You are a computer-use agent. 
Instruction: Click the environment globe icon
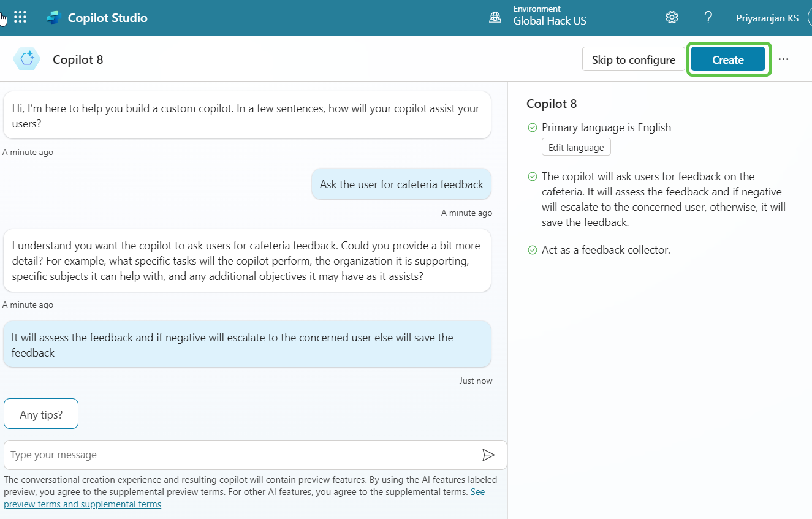[x=495, y=18]
